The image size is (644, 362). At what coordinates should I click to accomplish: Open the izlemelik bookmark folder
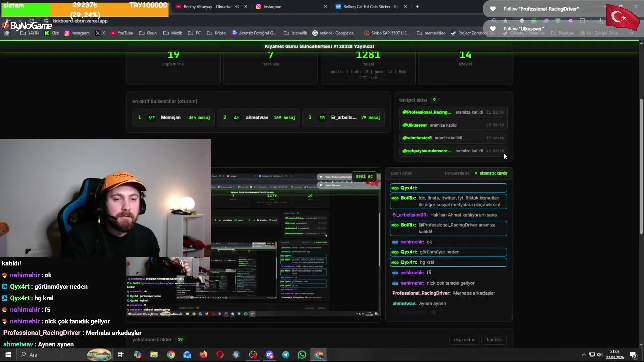(x=295, y=33)
